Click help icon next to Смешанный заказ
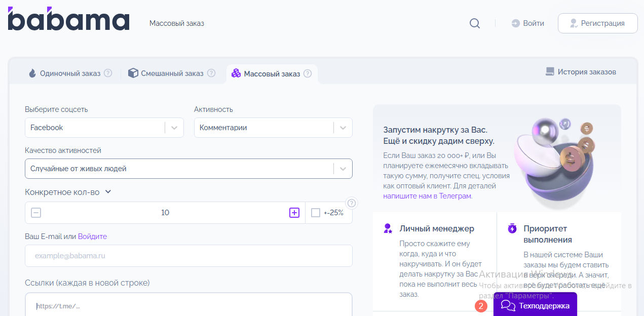The width and height of the screenshot is (644, 316). (x=211, y=73)
